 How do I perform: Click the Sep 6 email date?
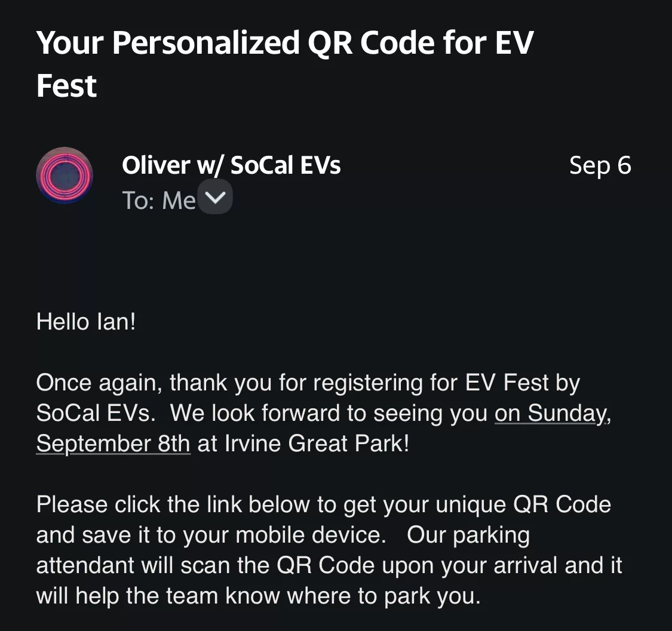coord(600,165)
